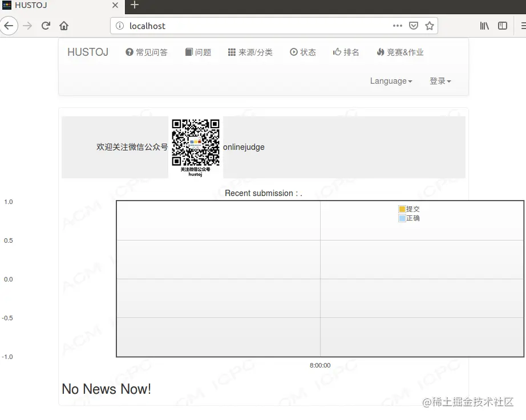The image size is (526, 420).
Task: Click the WeChat QR code image
Action: (x=196, y=147)
